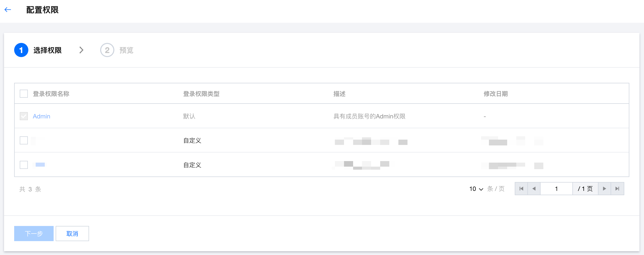Go to first page of table
The width and height of the screenshot is (644, 255).
(x=521, y=189)
